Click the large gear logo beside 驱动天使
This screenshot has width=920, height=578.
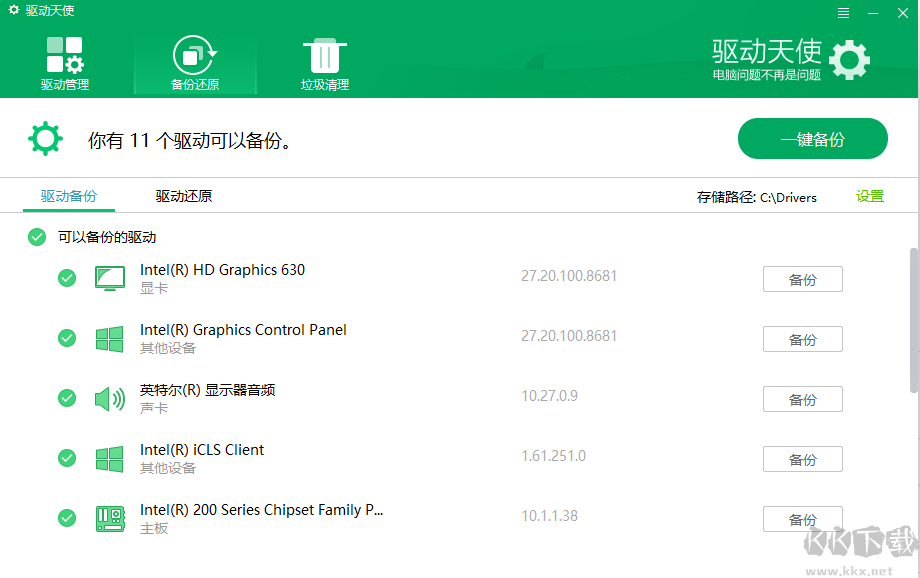click(x=849, y=60)
